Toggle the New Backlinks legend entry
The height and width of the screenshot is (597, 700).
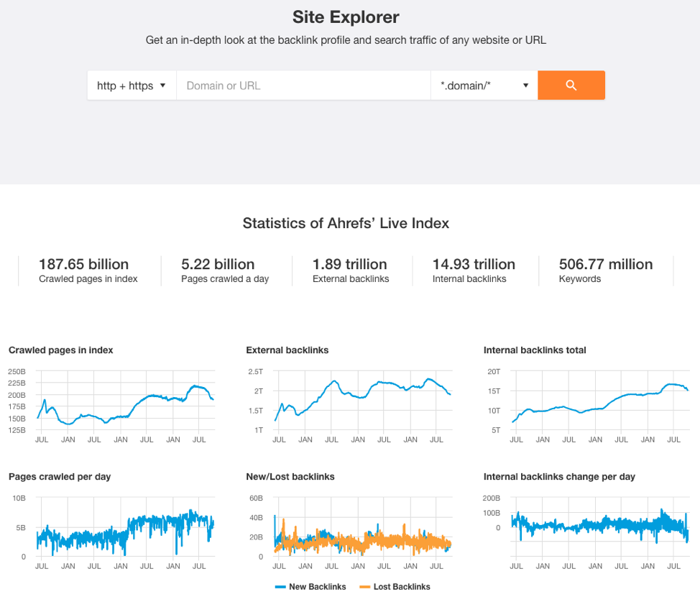pos(310,587)
